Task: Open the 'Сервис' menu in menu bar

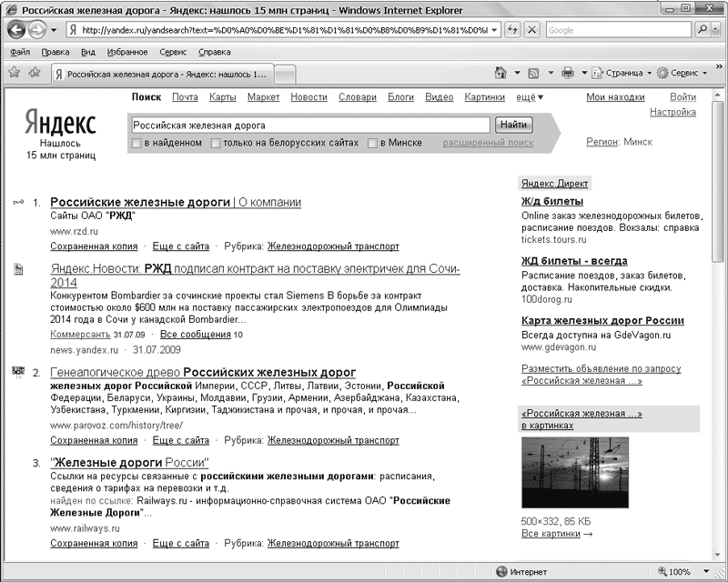Action: point(173,52)
